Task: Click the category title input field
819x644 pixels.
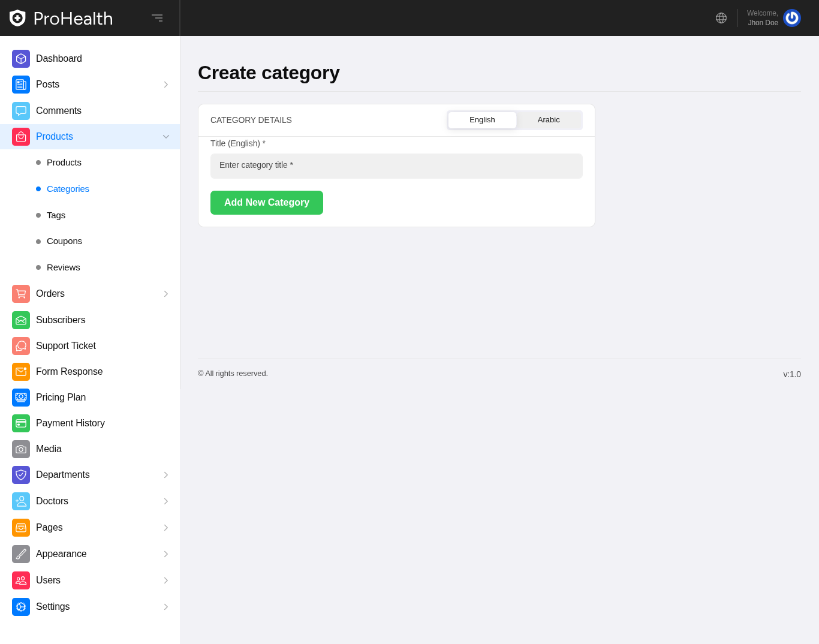Action: tap(396, 166)
